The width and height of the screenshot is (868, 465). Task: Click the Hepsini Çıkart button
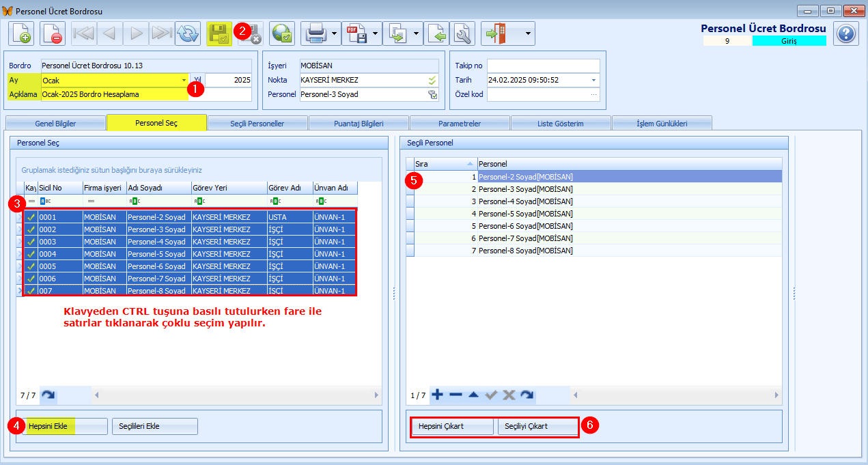click(x=452, y=426)
